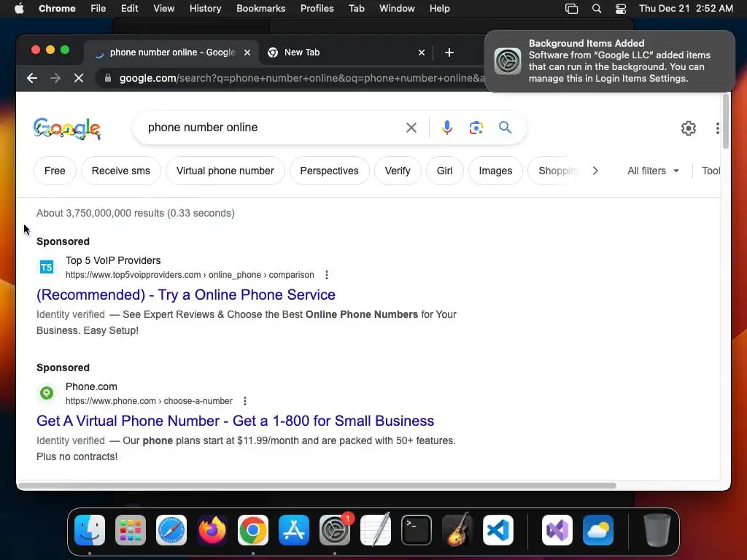Click the Phone.com favicon

pyautogui.click(x=46, y=393)
